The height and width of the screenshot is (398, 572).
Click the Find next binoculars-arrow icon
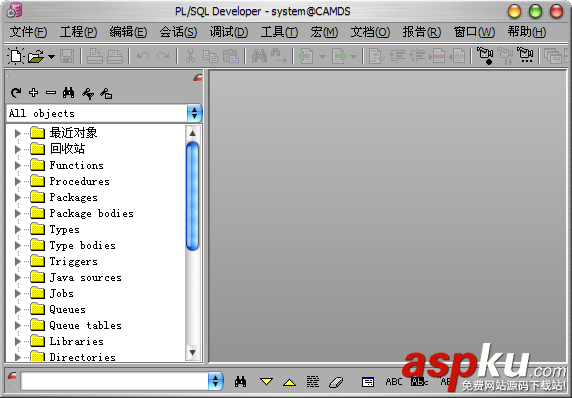click(x=278, y=56)
